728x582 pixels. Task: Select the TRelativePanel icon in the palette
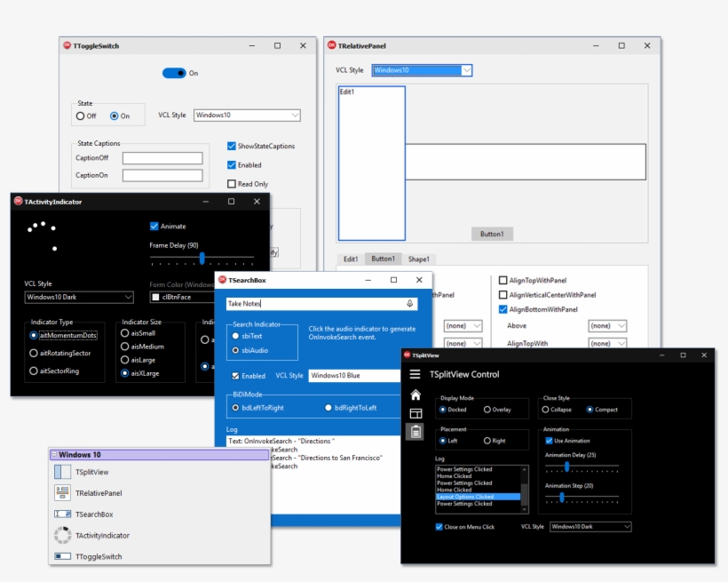62,492
